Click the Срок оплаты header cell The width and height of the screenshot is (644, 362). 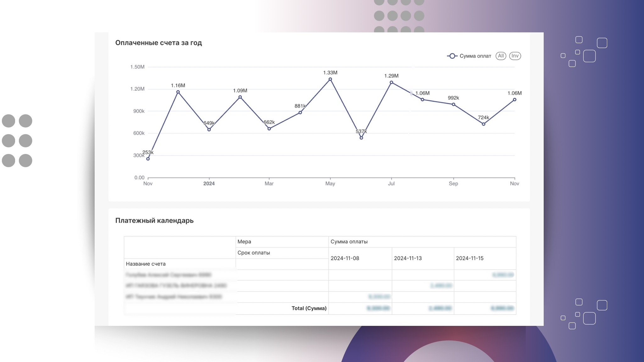254,253
